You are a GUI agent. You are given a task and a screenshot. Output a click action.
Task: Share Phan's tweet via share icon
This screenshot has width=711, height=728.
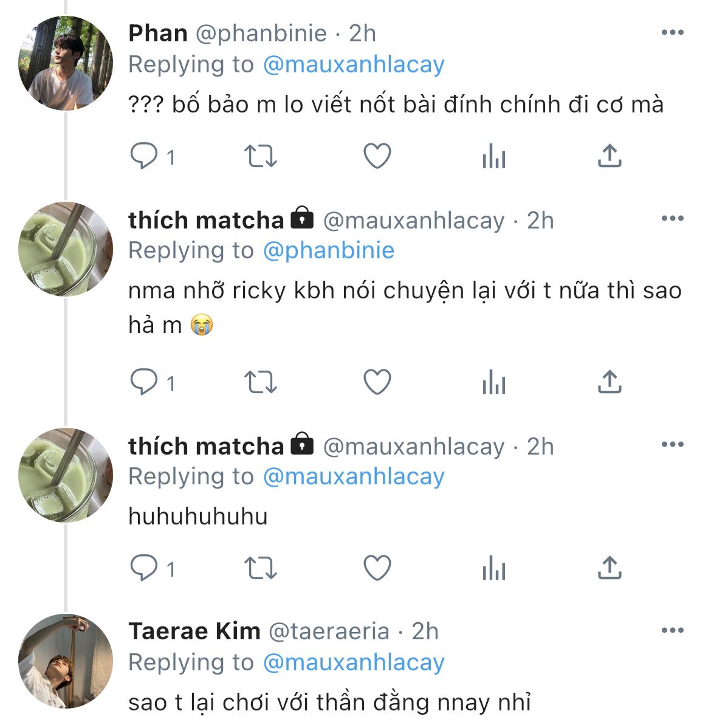(609, 156)
